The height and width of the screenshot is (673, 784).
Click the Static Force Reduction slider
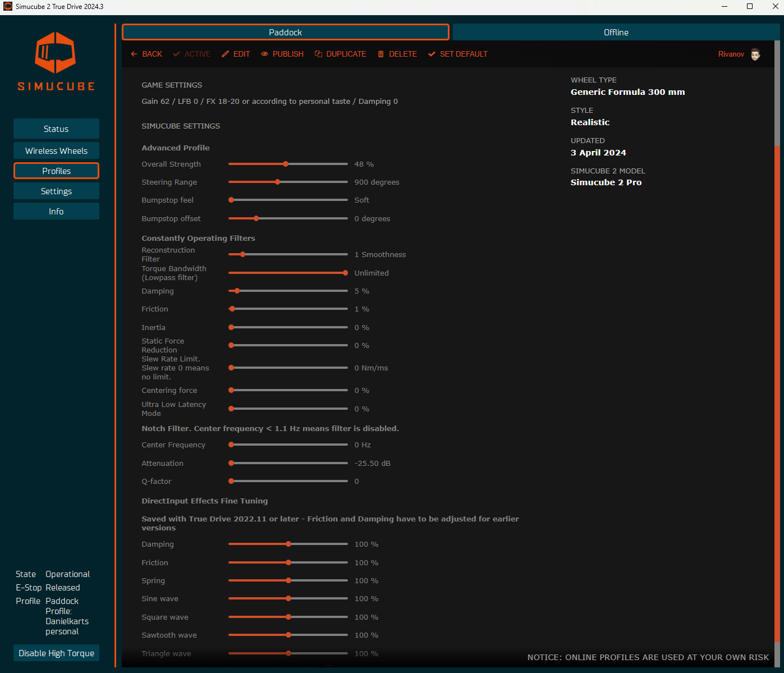click(288, 345)
